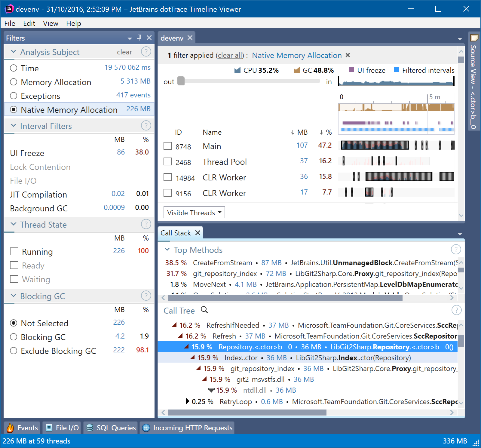Select Time analysis subject

14,68
